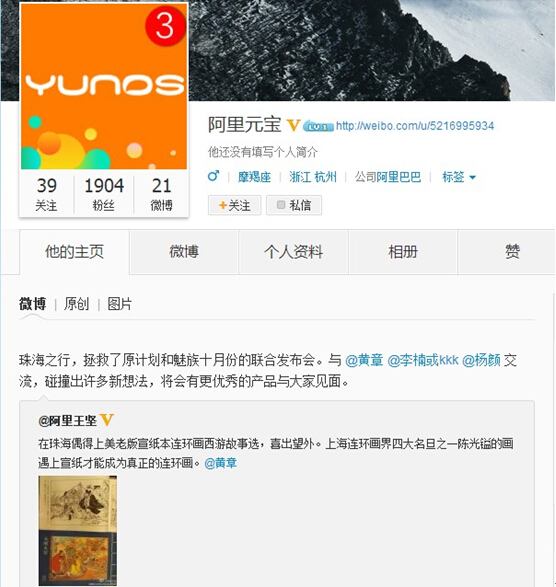Image resolution: width=556 pixels, height=587 pixels.
Task: Filter posts by 图片
Action: pos(120,304)
